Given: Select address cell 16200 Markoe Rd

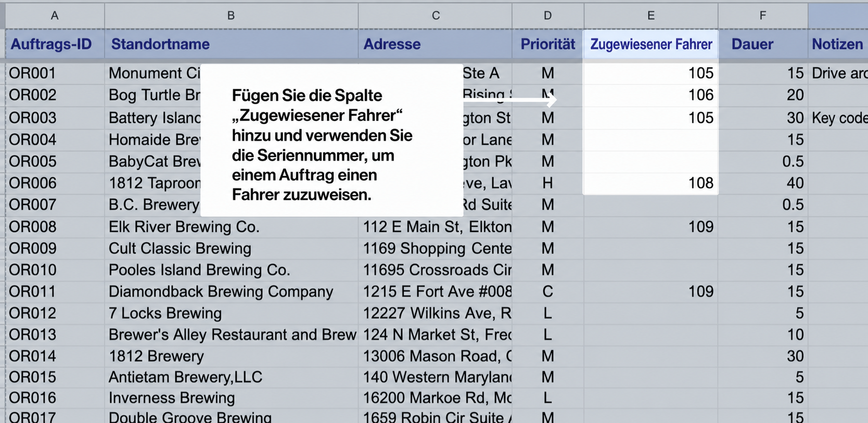Looking at the screenshot, I should 436,398.
